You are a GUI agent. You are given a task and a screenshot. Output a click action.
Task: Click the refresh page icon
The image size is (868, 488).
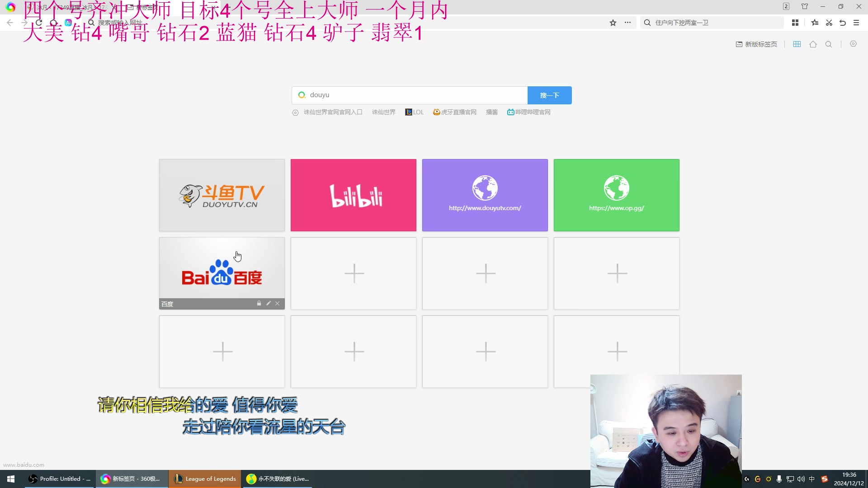pos(38,22)
